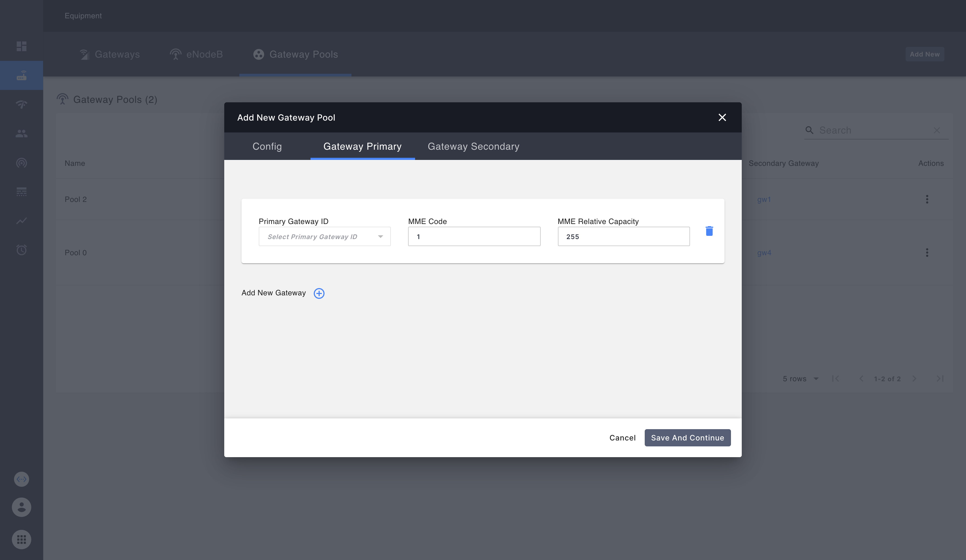966x560 pixels.
Task: Open the Select Primary Gateway ID dropdown
Action: (324, 236)
